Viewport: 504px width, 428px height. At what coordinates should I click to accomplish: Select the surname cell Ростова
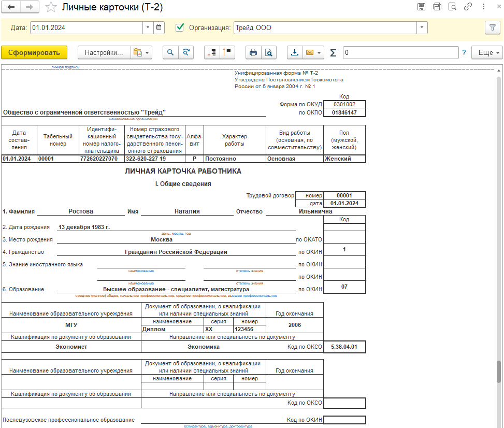(81, 211)
